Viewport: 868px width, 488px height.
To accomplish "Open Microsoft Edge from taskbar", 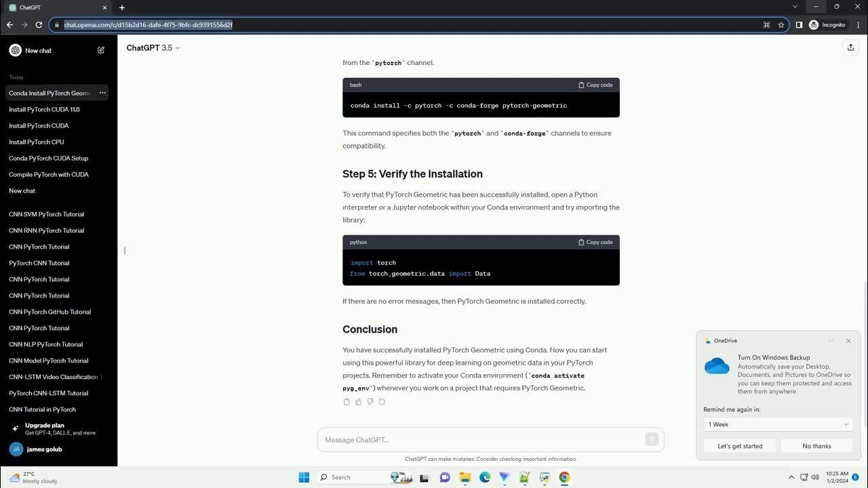I will click(485, 477).
